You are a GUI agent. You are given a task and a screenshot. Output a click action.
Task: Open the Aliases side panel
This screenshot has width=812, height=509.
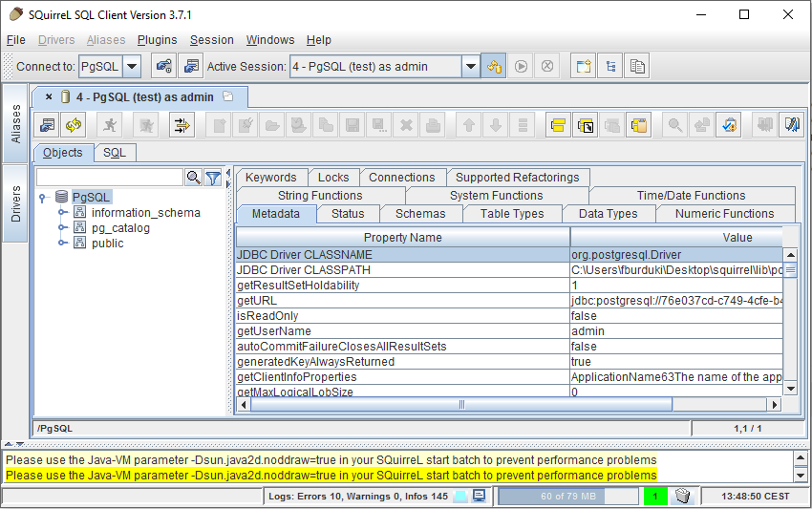click(15, 123)
